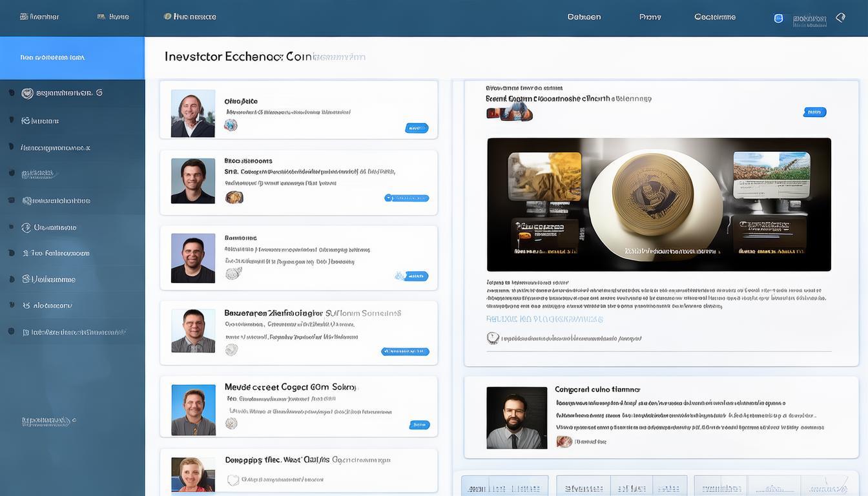Image resolution: width=868 pixels, height=496 pixels.
Task: Click the light-blue link below the article paragraph
Action: [x=544, y=319]
